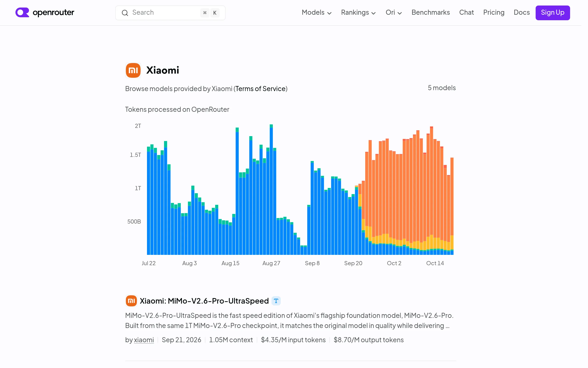Click the Xiaomi provider logo
This screenshot has width=588, height=368.
133,70
